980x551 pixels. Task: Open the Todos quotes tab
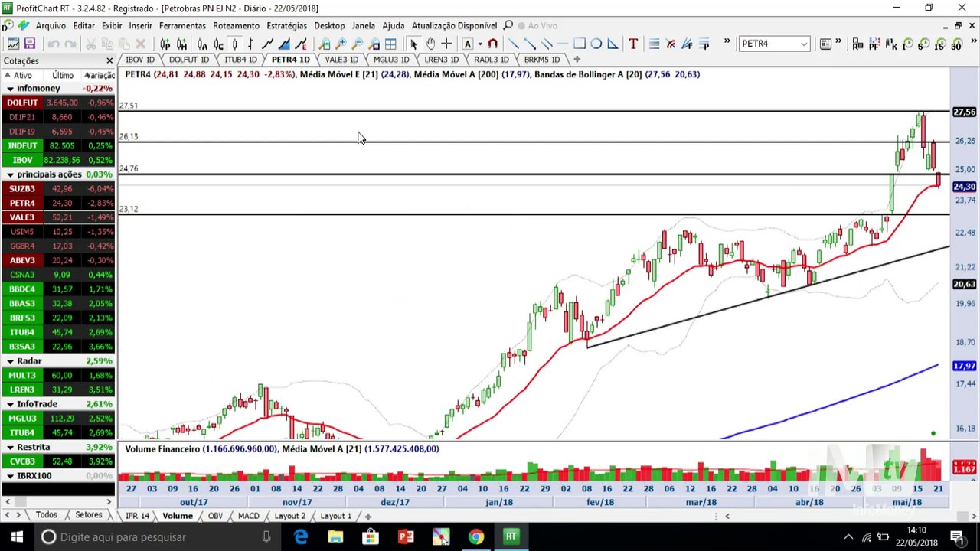tap(46, 515)
